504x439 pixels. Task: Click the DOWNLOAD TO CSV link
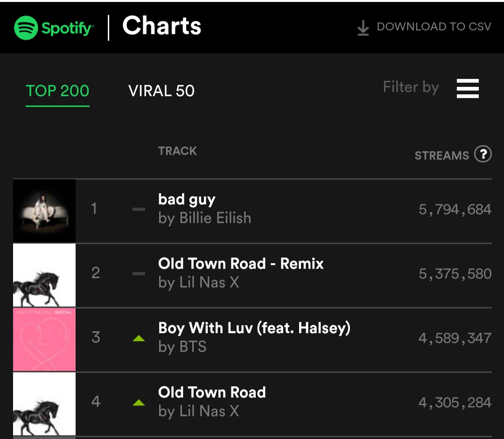[434, 27]
